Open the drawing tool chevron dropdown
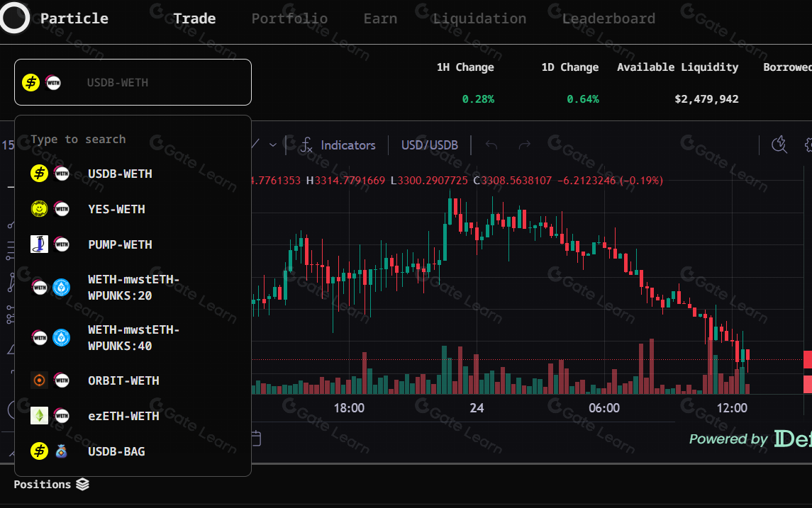812x508 pixels. click(272, 145)
